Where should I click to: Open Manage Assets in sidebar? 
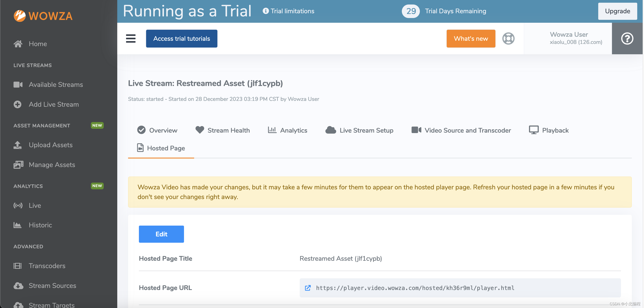[52, 165]
